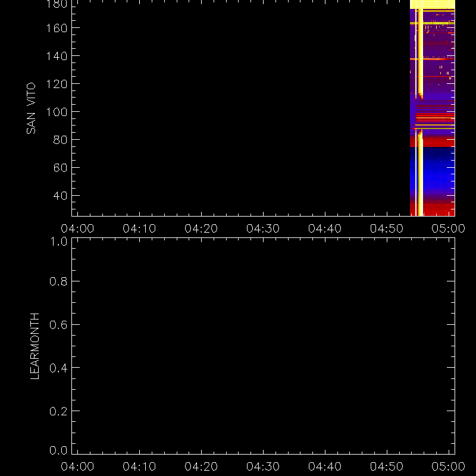Select the 0.8 tick on LEARMONTH axis

tap(58, 281)
